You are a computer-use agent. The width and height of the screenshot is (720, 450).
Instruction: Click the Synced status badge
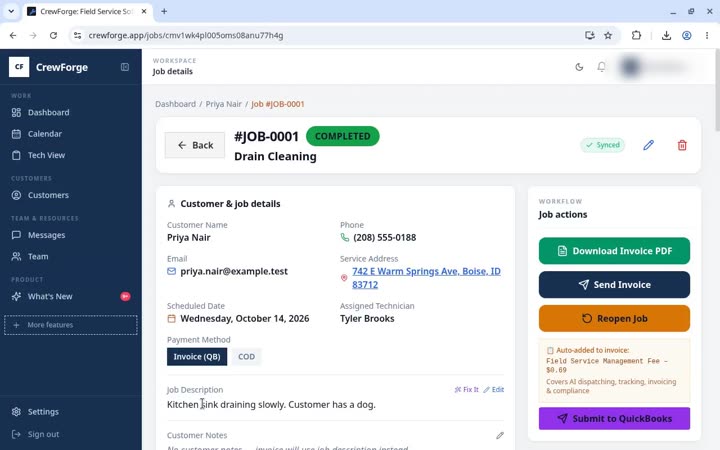(x=602, y=145)
